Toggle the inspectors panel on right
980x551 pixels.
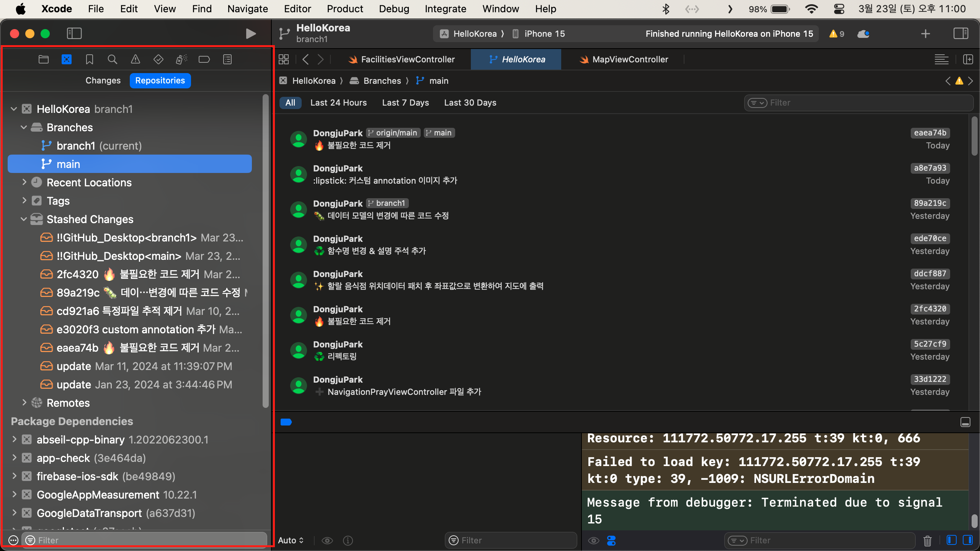(x=961, y=34)
